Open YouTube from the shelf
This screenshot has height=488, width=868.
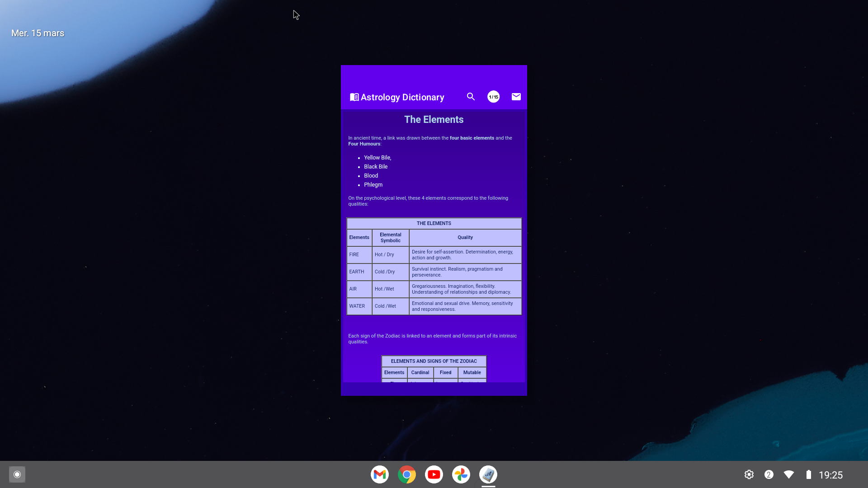tap(434, 474)
